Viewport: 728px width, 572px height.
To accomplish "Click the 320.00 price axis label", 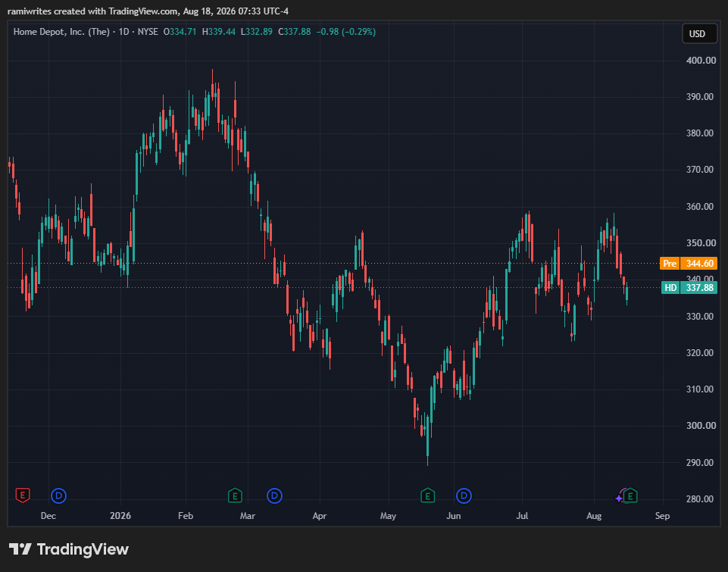I will (701, 353).
